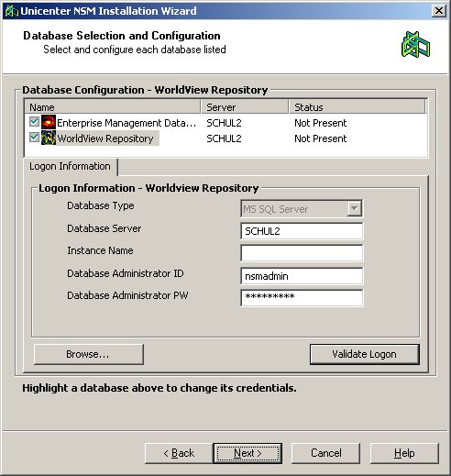Click the Validate Logon button

coord(365,354)
